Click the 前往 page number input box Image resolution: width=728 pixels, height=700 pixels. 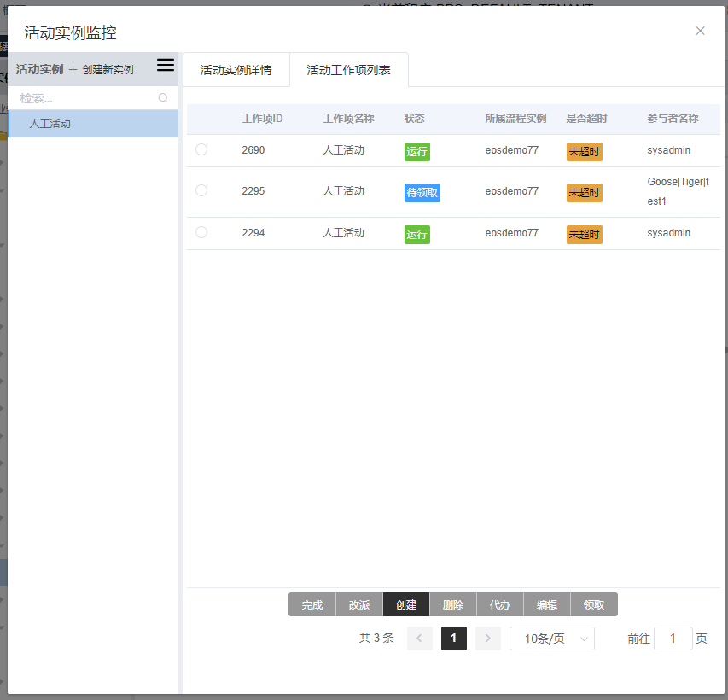(673, 639)
